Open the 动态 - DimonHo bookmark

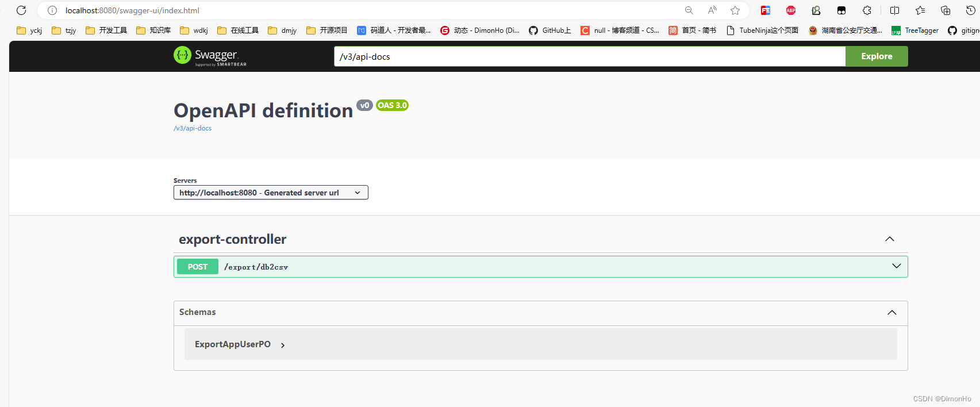(480, 30)
